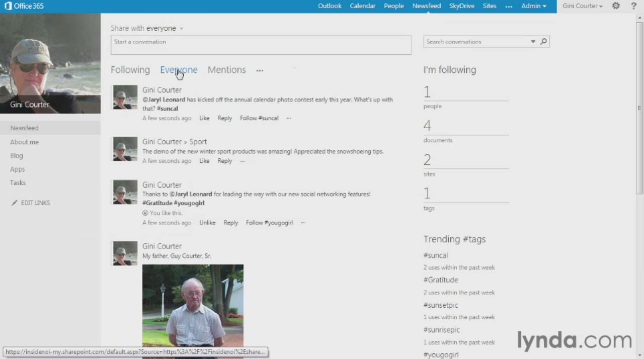Viewport: 644px width, 359px height.
Task: Switch to the Following tab
Action: (130, 70)
